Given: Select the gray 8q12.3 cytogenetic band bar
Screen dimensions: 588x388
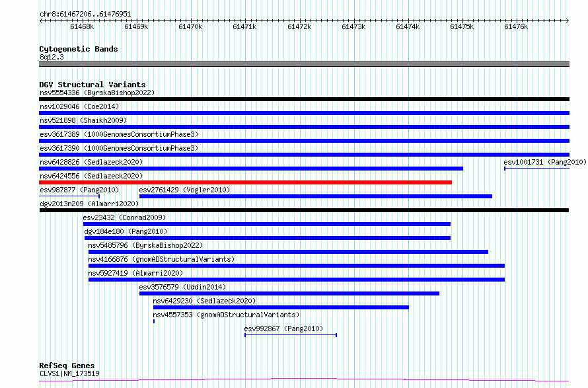Looking at the screenshot, I should 304,64.
